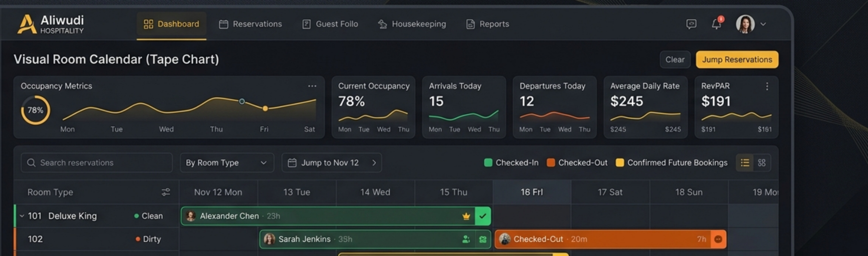Click the crown icon on Alexander Chen's booking
The height and width of the screenshot is (256, 868).
click(x=466, y=216)
